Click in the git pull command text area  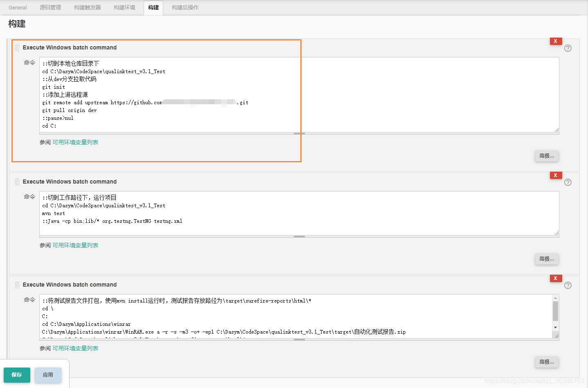(299, 94)
